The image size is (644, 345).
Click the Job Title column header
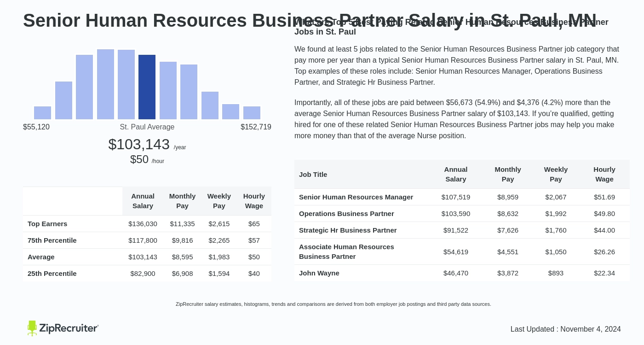coord(313,175)
